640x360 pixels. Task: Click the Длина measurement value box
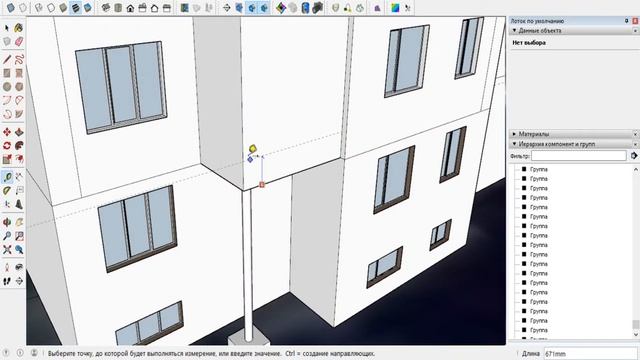pos(591,353)
